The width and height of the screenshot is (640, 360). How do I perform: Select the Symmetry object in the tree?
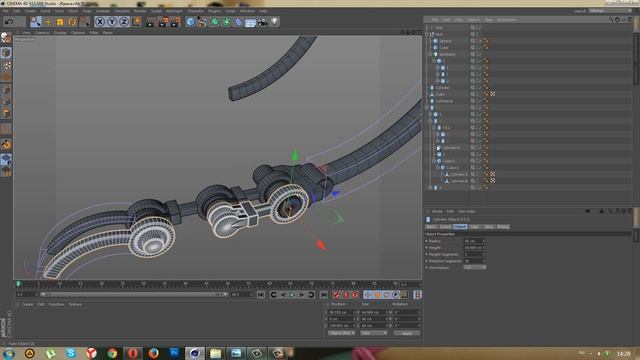pos(447,54)
